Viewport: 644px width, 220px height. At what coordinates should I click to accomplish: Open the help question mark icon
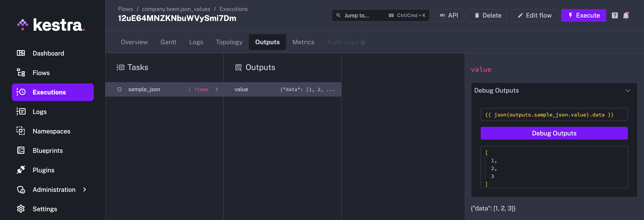click(x=615, y=15)
